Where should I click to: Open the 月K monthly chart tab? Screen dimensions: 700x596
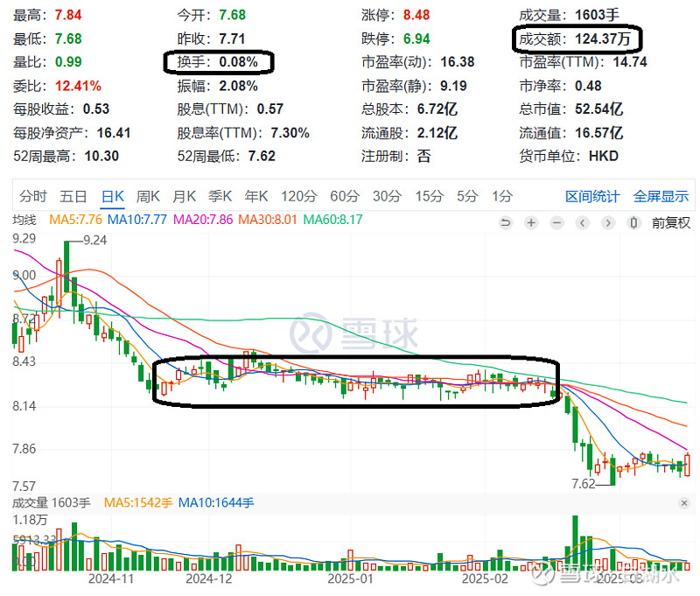pos(184,196)
